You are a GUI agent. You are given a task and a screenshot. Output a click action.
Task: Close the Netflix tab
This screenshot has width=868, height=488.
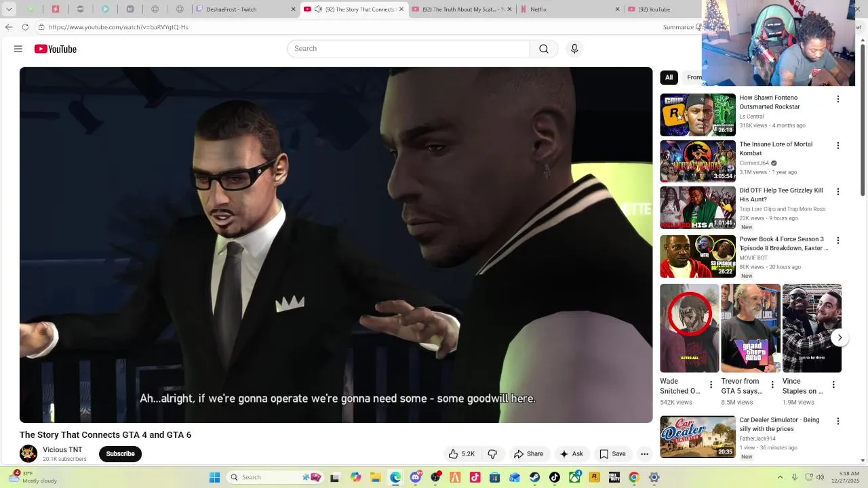[617, 9]
